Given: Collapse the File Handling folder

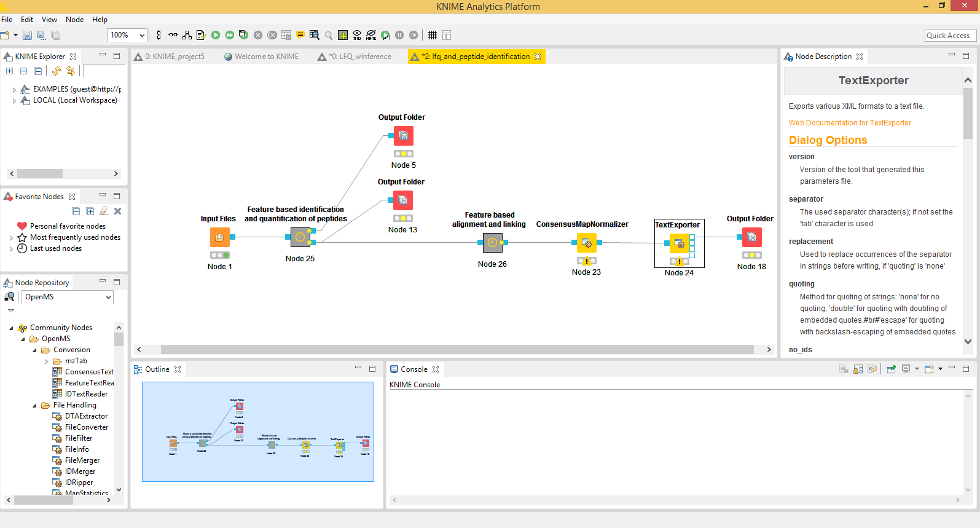Looking at the screenshot, I should click(34, 406).
